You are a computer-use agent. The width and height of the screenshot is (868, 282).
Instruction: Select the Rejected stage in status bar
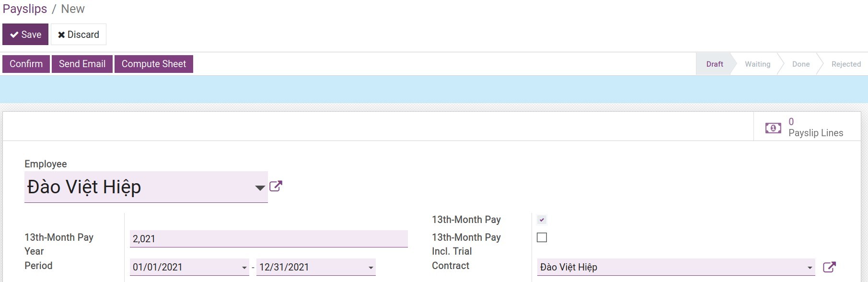845,64
